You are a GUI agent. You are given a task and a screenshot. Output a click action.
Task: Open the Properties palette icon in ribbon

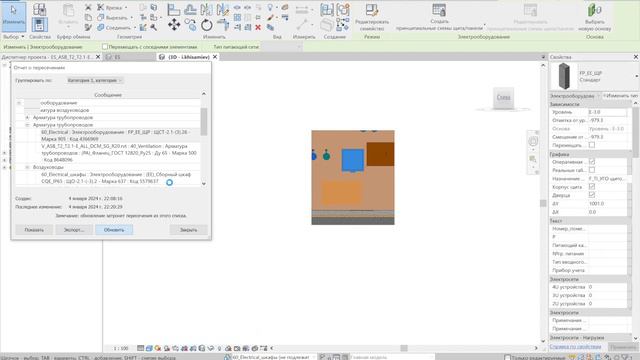pos(40,25)
